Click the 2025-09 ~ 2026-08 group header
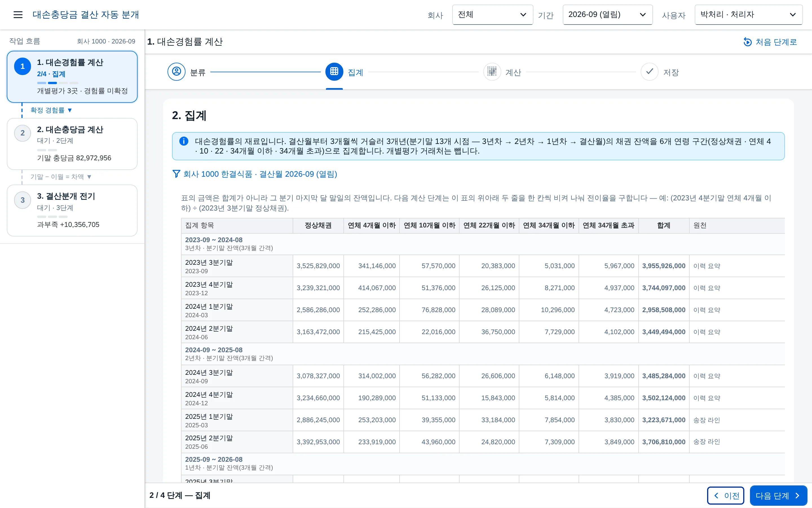 tap(483, 464)
